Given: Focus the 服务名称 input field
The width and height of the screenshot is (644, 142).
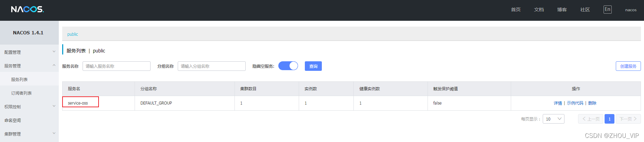Looking at the screenshot, I should click(x=117, y=66).
